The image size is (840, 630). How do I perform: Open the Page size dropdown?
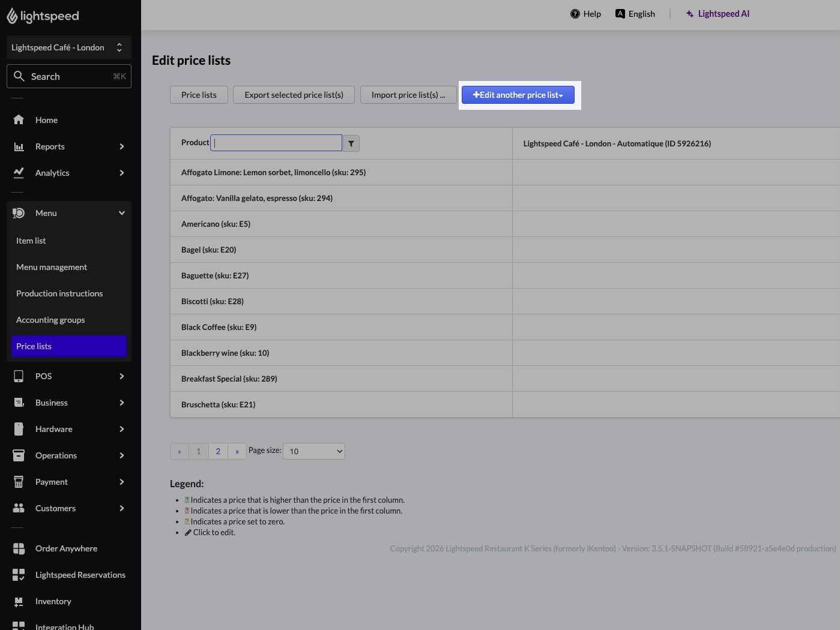(314, 451)
